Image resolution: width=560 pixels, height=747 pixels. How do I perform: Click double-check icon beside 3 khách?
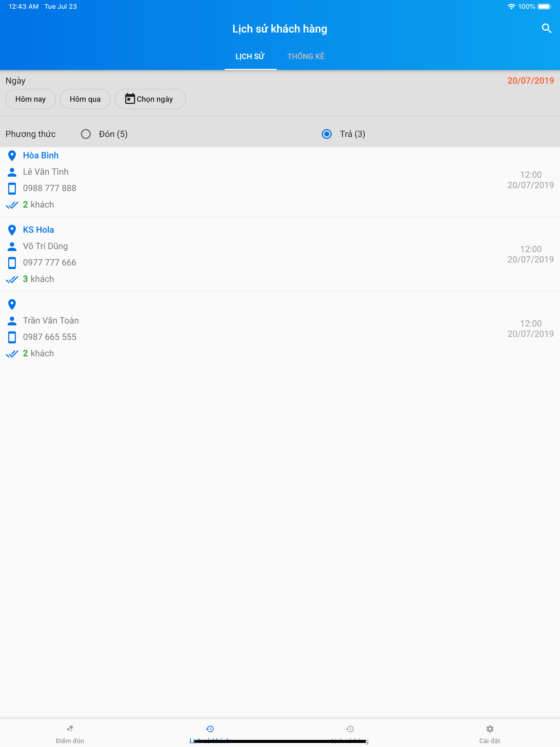tap(12, 279)
